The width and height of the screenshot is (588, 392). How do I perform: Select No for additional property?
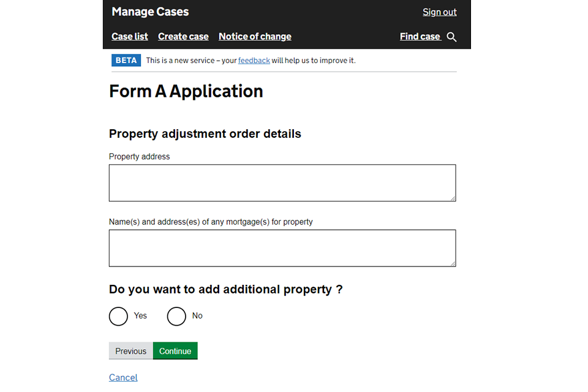pos(176,316)
